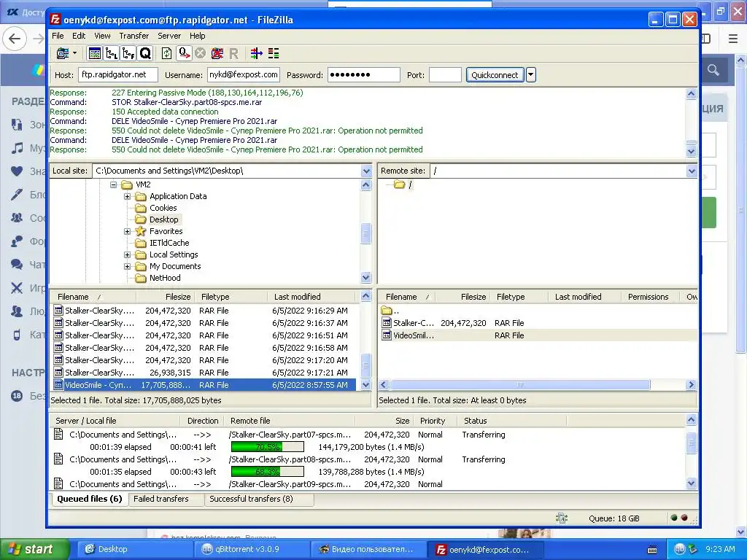Sort the remote list by Permissions column
This screenshot has height=560, width=747.
tap(651, 297)
